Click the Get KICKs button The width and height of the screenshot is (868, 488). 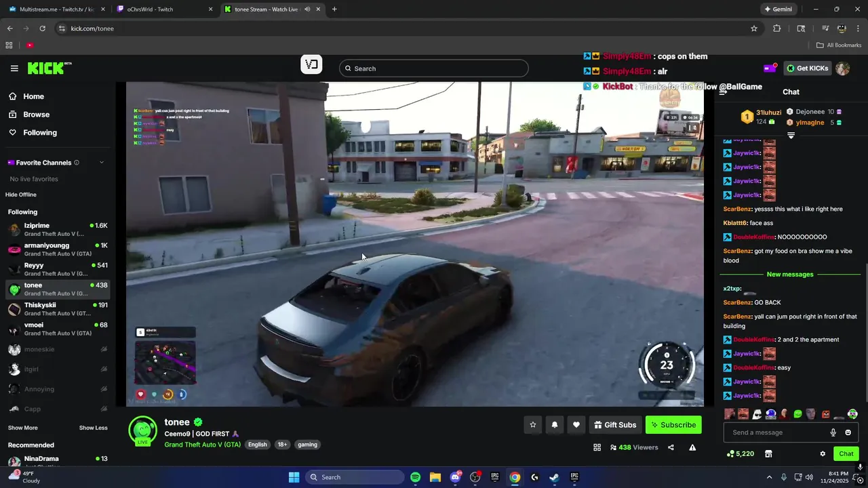[x=808, y=68]
